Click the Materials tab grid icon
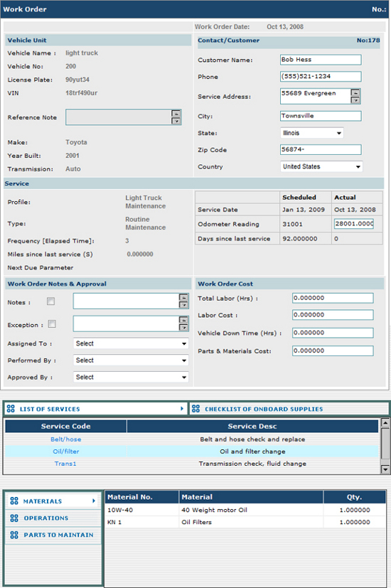This screenshot has width=391, height=588. tap(14, 501)
